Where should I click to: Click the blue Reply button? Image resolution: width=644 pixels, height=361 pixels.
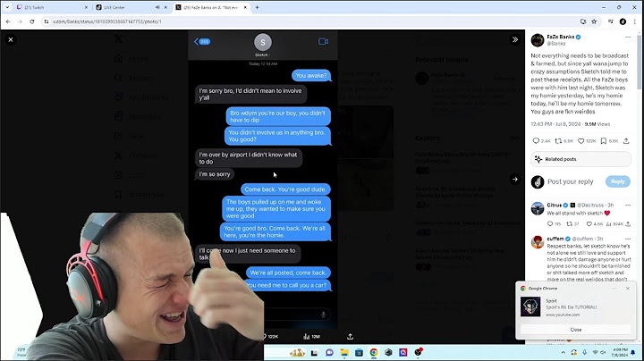[x=618, y=181]
